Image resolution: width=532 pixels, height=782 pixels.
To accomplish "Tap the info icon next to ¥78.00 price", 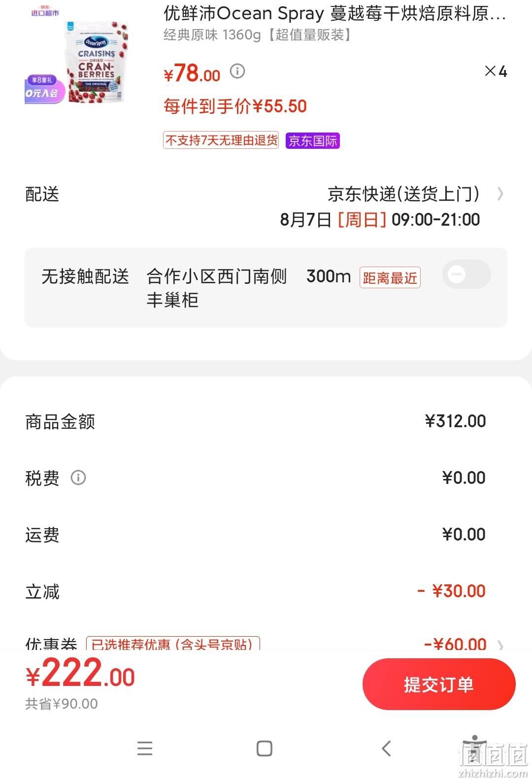I will [237, 71].
